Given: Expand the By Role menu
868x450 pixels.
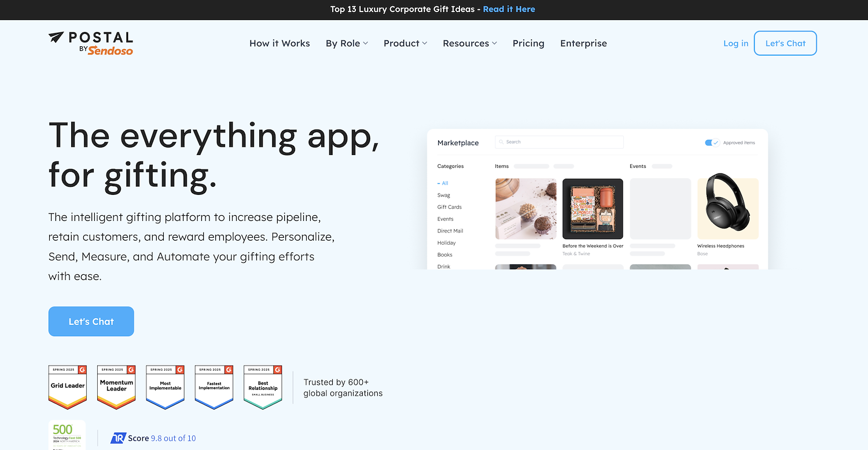Looking at the screenshot, I should click(x=347, y=43).
